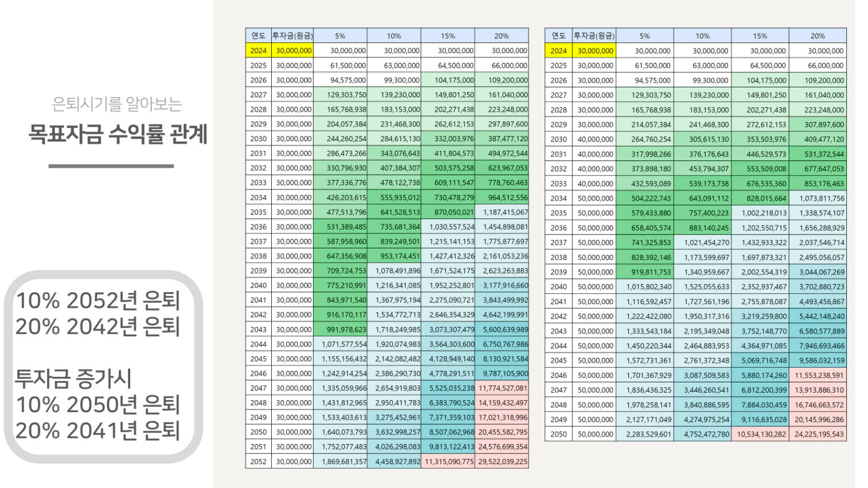Click the value 870,050,021
This screenshot has height=488, width=868.
click(x=448, y=212)
